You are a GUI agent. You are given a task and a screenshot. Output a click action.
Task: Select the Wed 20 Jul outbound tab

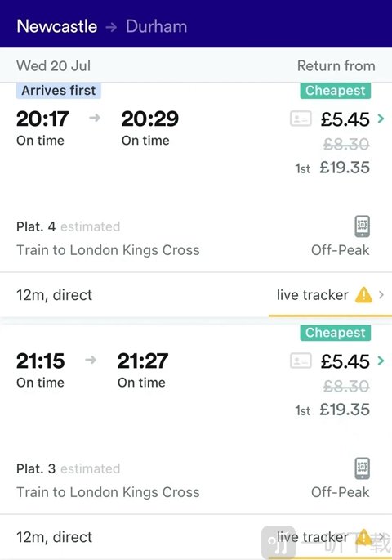tap(54, 65)
